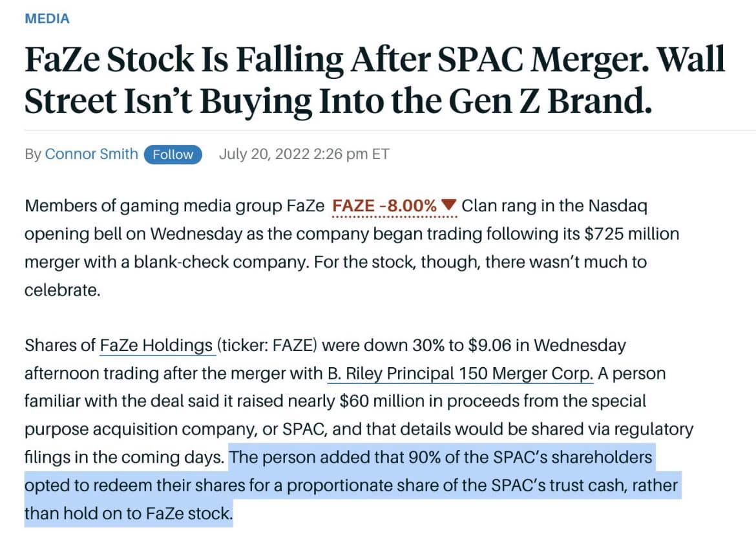This screenshot has height=554, width=756.
Task: Open Connor Smith's author page
Action: point(92,154)
